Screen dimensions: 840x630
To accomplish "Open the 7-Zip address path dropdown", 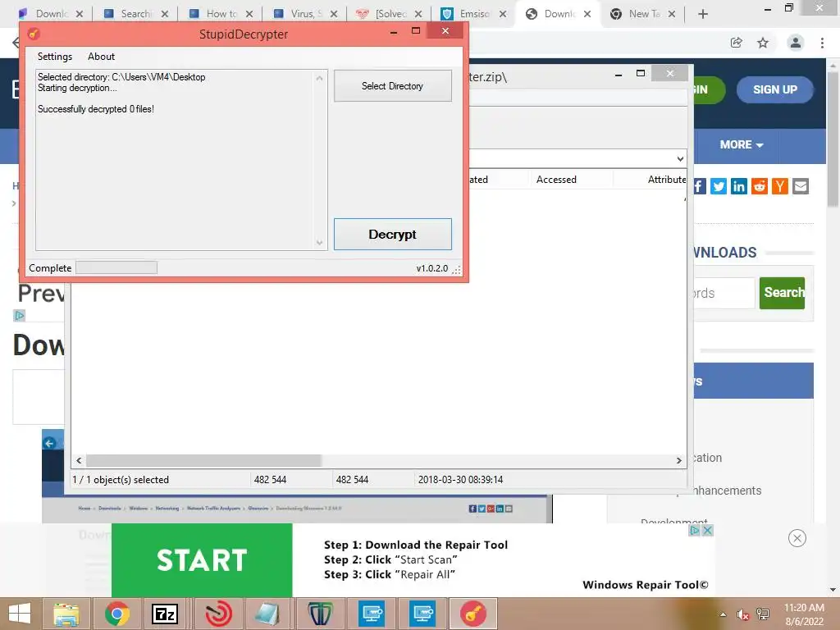I will [680, 158].
